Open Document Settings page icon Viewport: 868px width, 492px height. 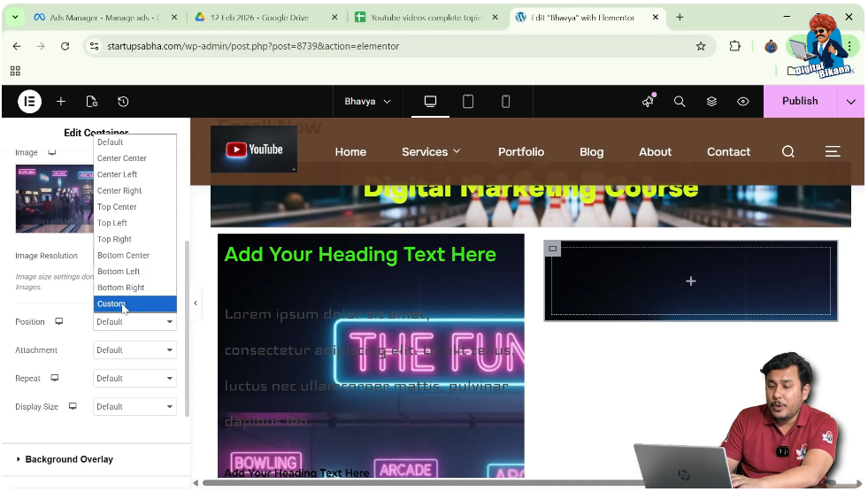pyautogui.click(x=91, y=102)
